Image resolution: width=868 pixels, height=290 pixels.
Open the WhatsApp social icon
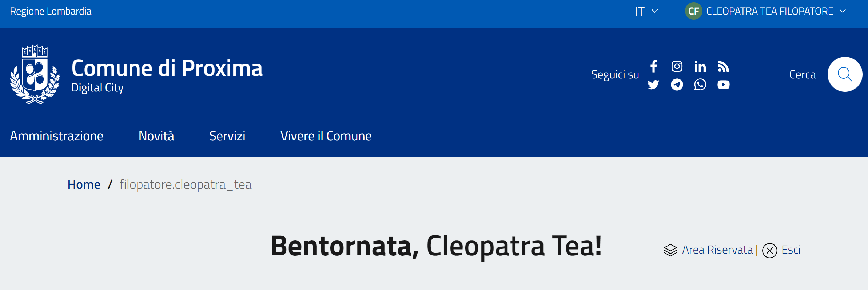(700, 85)
